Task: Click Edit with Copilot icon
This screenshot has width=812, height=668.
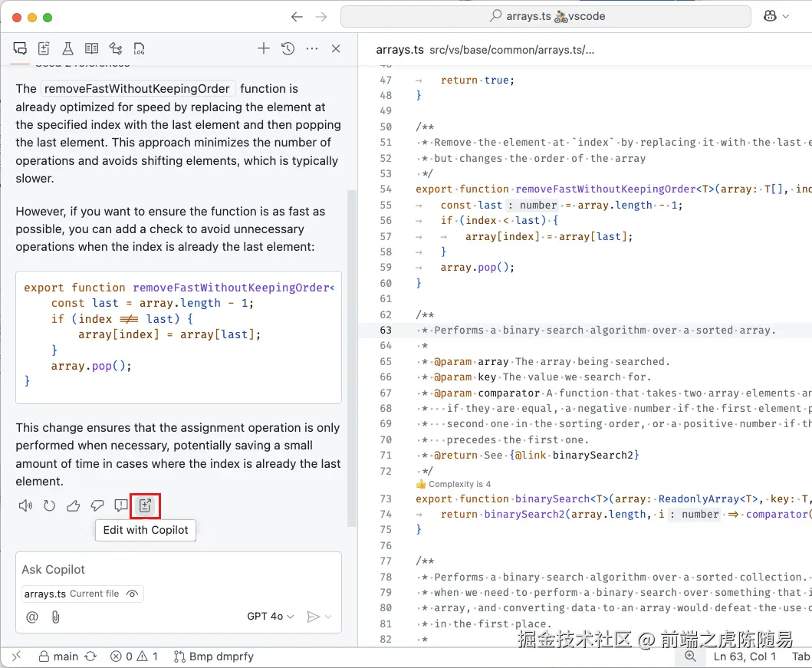Action: coord(145,505)
